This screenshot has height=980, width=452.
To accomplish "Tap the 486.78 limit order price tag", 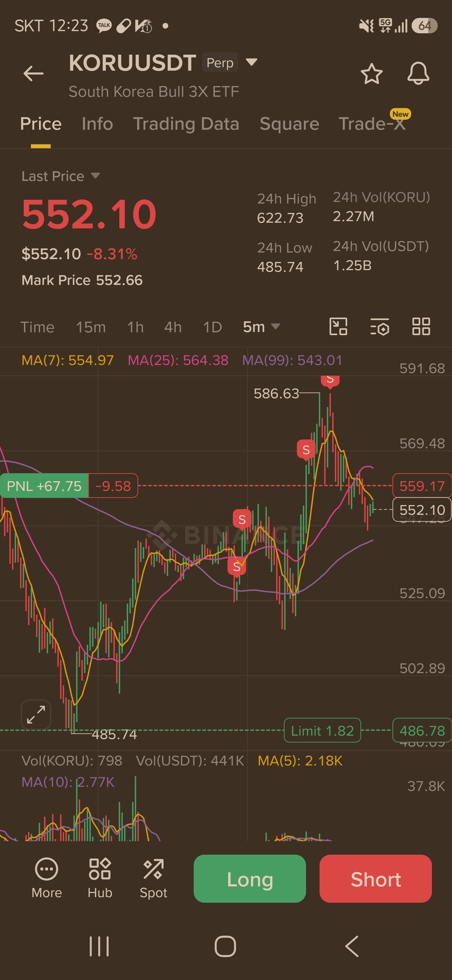I will pyautogui.click(x=422, y=730).
